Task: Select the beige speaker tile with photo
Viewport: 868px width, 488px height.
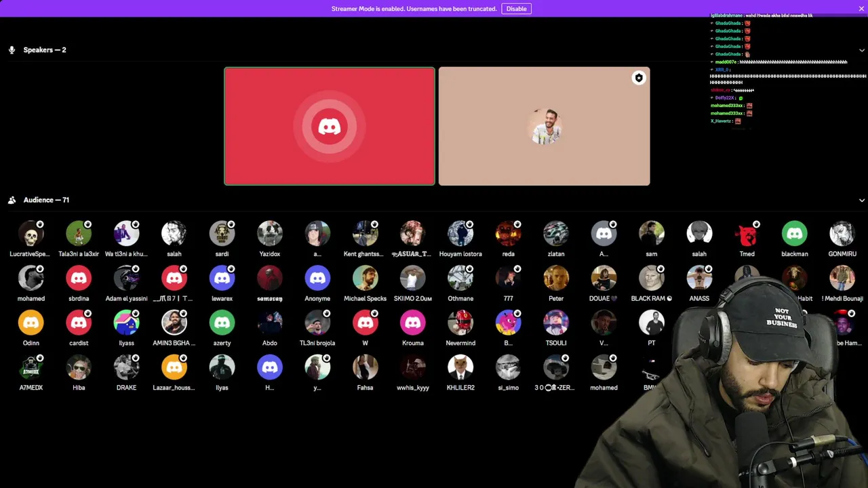Action: tap(544, 126)
